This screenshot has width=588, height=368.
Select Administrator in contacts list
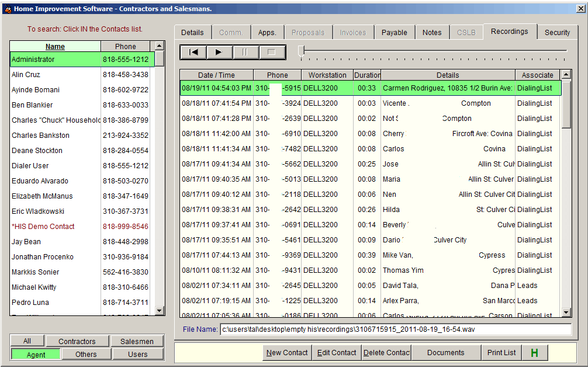click(x=82, y=59)
